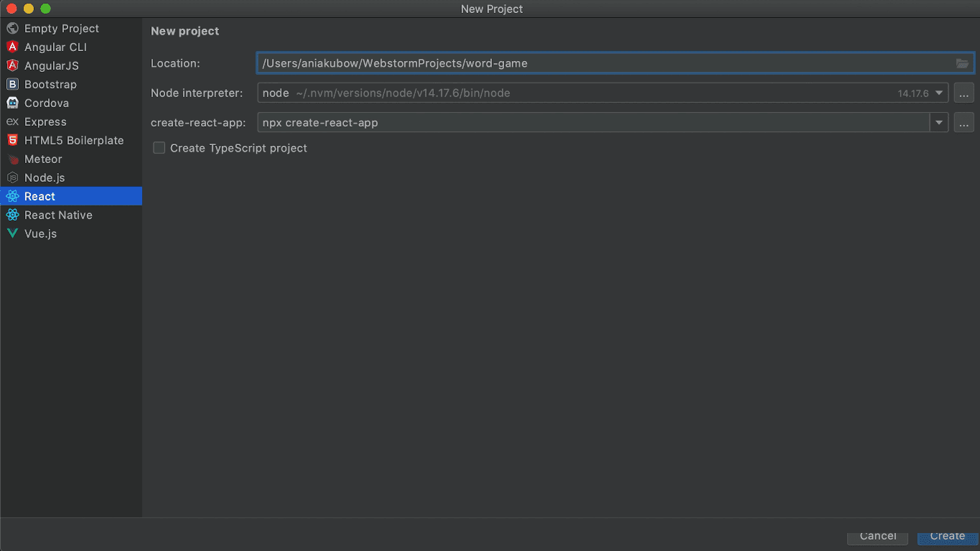980x551 pixels.
Task: Choose Cordova in the sidebar
Action: 71,103
